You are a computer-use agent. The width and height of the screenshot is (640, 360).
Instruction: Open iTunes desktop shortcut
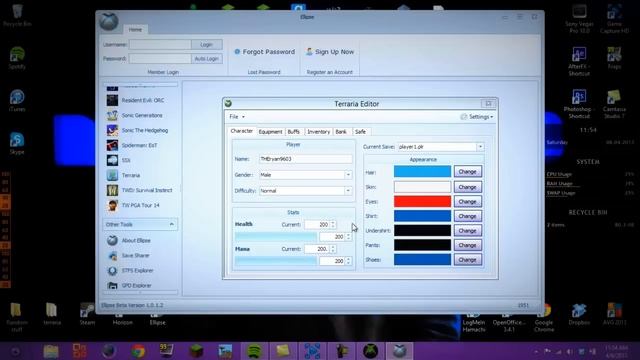point(17,97)
